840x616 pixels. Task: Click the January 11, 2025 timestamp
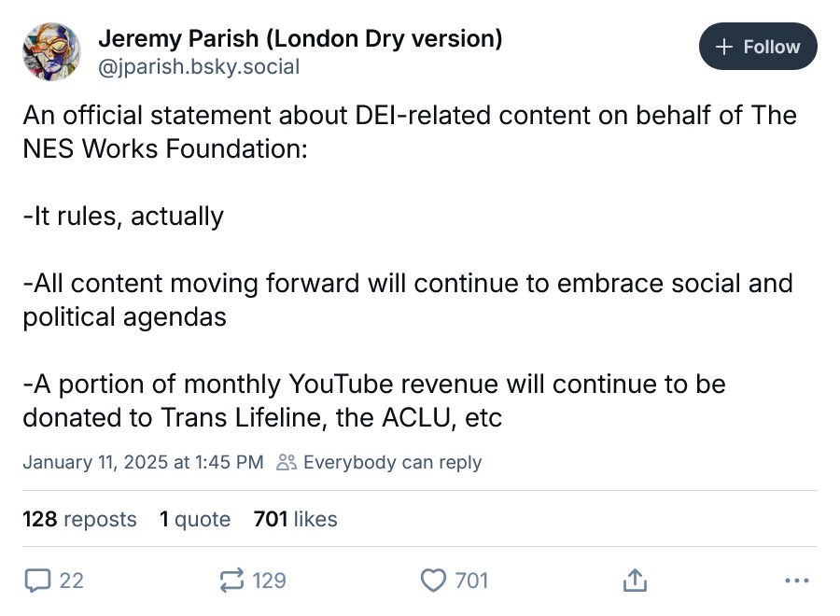click(x=143, y=462)
